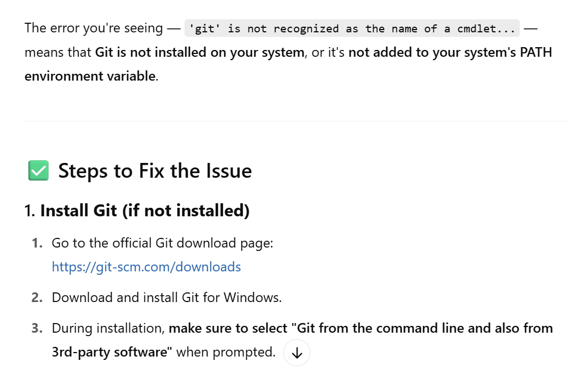Image resolution: width=588 pixels, height=373 pixels.
Task: Click "Download and install Git for Windows" step
Action: click(x=166, y=297)
